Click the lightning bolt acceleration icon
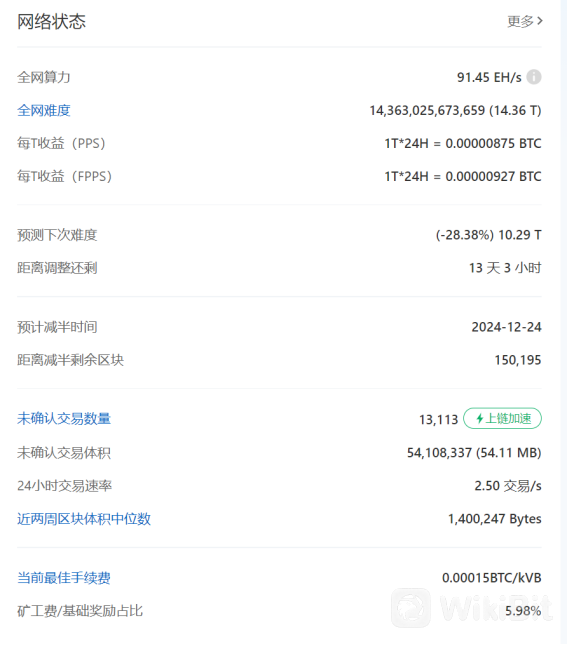This screenshot has height=645, width=567. (x=479, y=419)
